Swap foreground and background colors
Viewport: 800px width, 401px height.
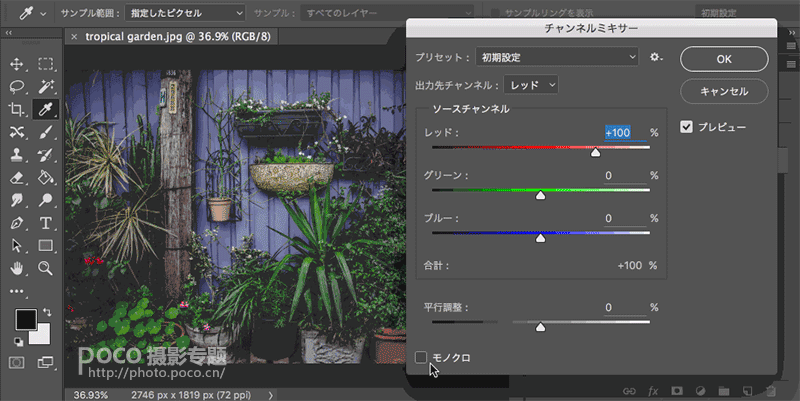(x=47, y=312)
